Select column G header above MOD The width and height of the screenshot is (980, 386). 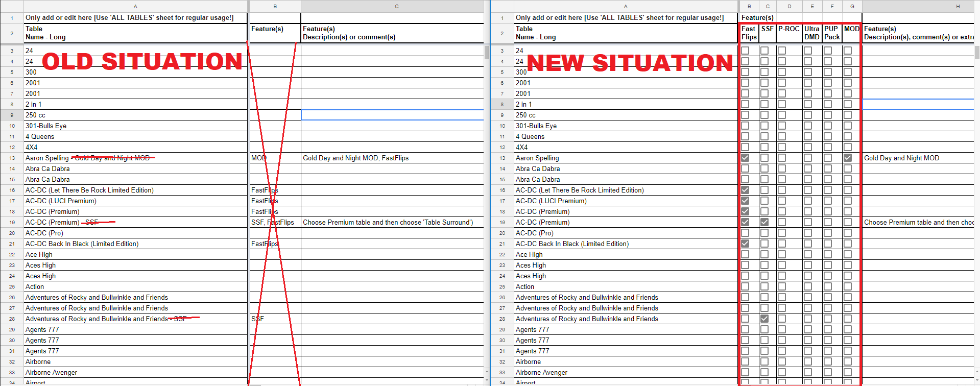(x=852, y=6)
